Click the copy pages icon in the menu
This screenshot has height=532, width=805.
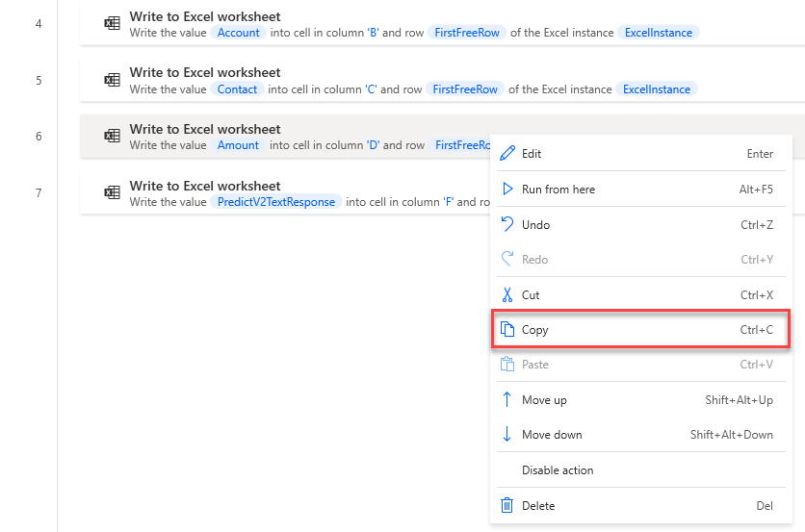(x=507, y=329)
